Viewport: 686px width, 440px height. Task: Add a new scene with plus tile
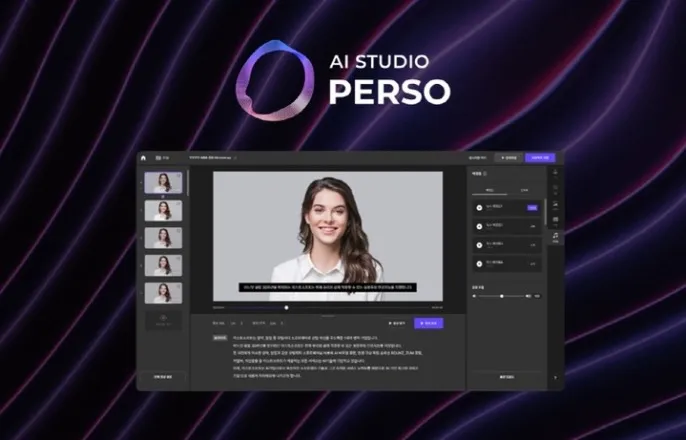tap(163, 321)
